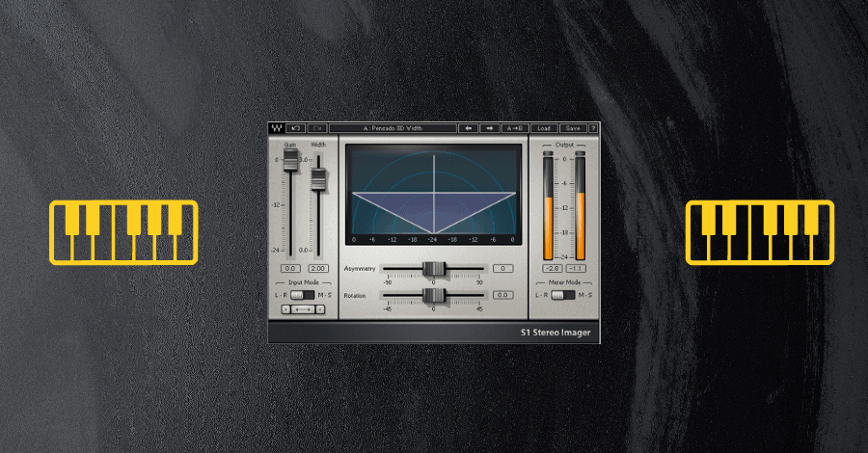Click the Save button
Screen dimensions: 868x453
pos(573,128)
